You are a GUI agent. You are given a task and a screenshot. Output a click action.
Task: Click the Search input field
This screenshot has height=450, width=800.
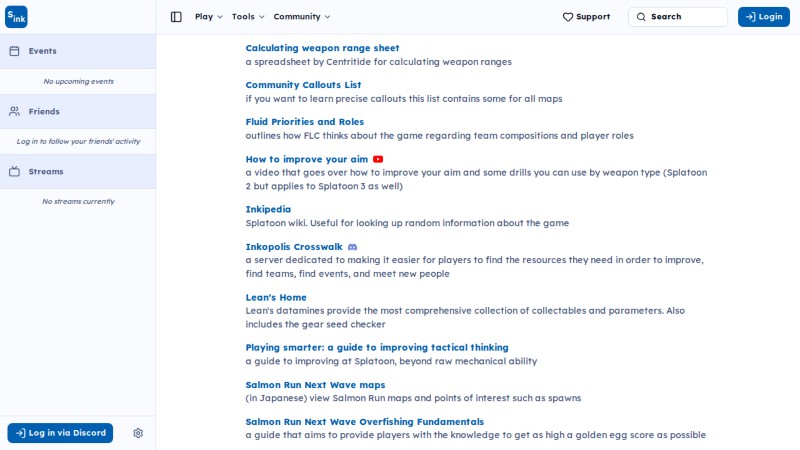[678, 17]
